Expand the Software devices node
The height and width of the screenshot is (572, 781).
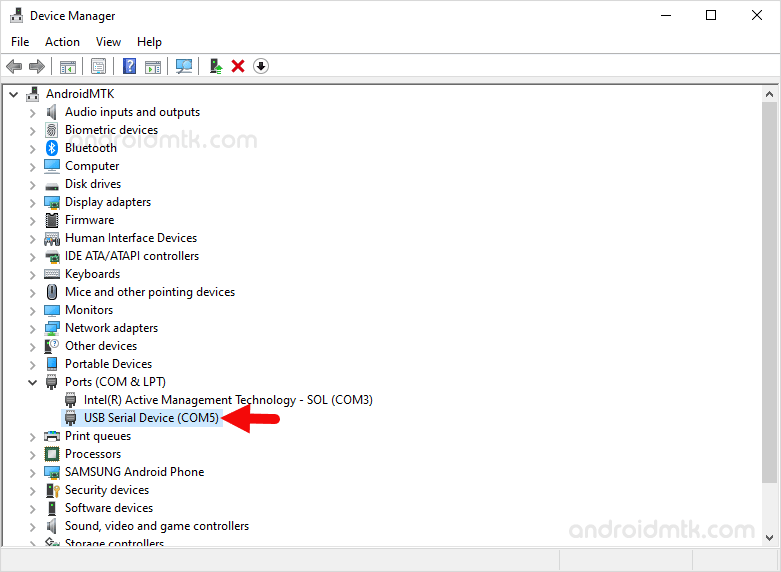[x=32, y=509]
